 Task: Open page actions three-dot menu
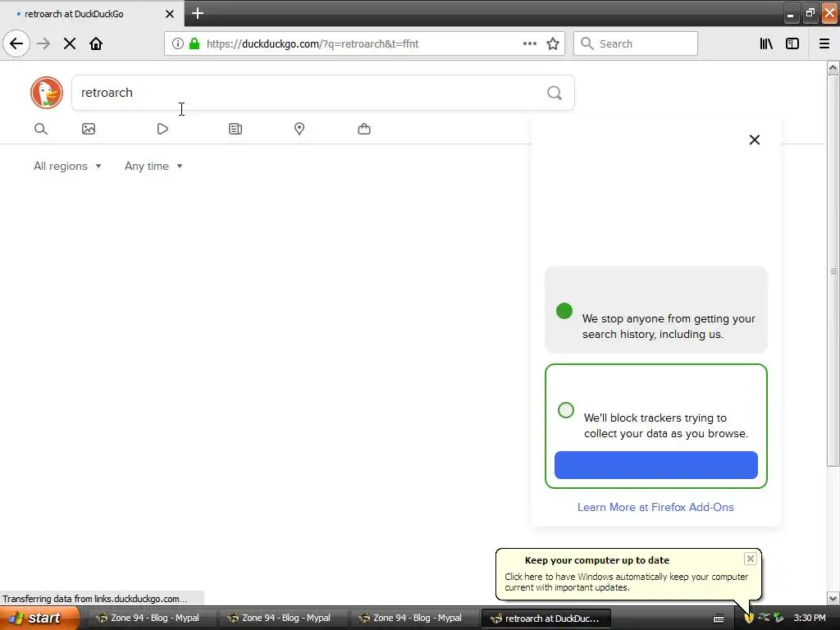pos(529,43)
